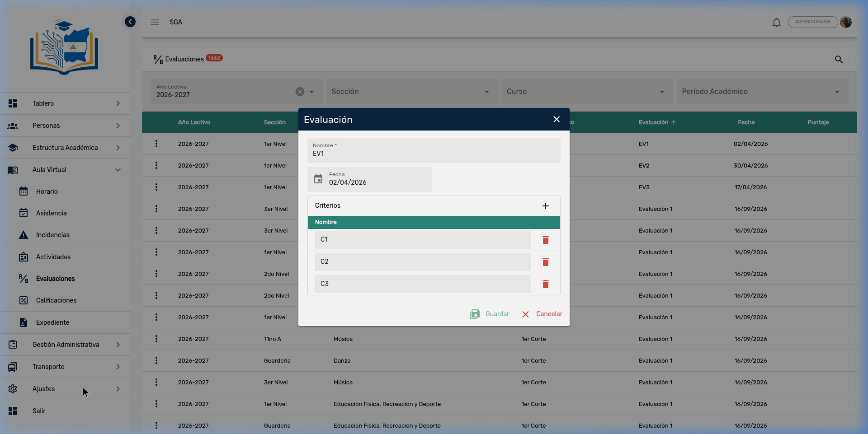The image size is (868, 434).
Task: Toggle the hamburger menu next to SGA
Action: click(155, 22)
